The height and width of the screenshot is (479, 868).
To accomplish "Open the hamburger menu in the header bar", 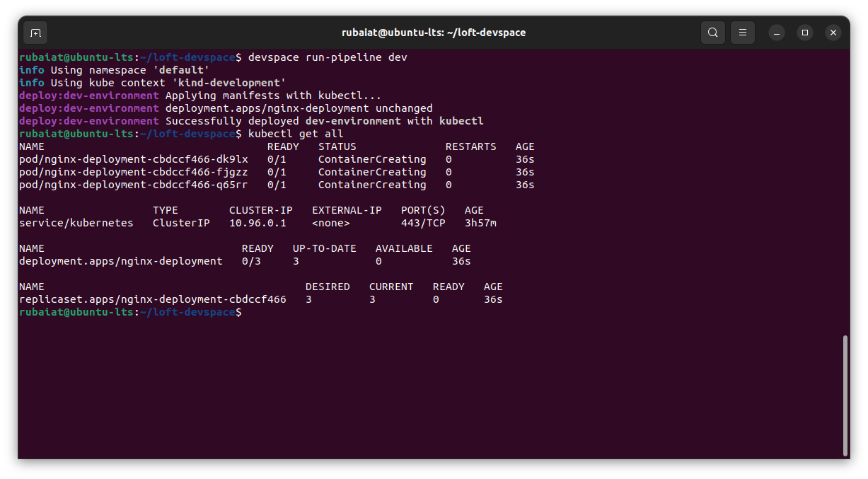I will point(742,32).
